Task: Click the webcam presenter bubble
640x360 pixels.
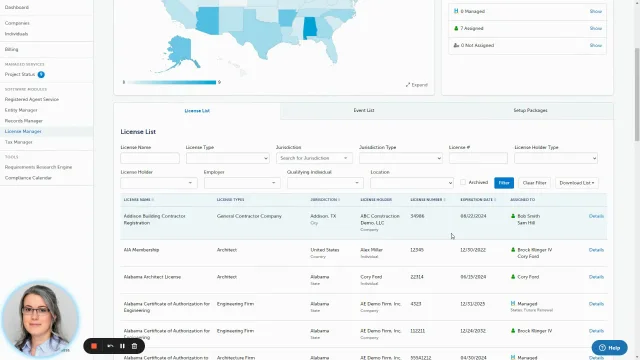Action: pos(40,319)
